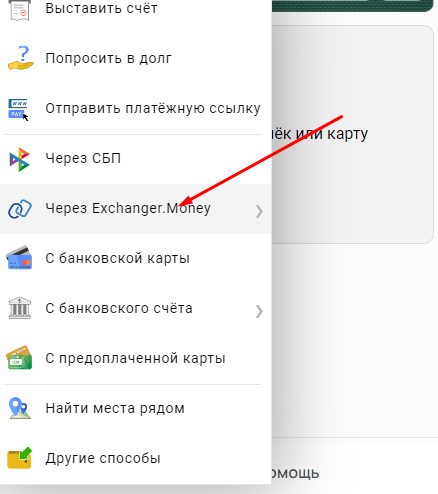Click the WWW PAY payment link icon
This screenshot has height=494, width=438.
19,109
